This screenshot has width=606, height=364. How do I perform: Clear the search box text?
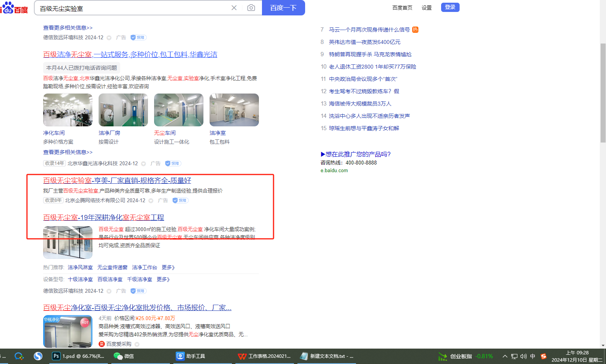[234, 8]
